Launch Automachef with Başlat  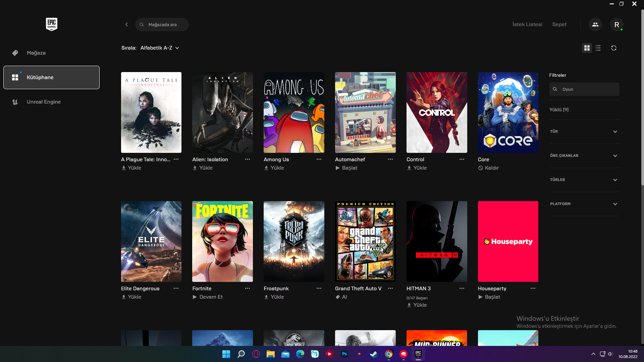click(346, 168)
